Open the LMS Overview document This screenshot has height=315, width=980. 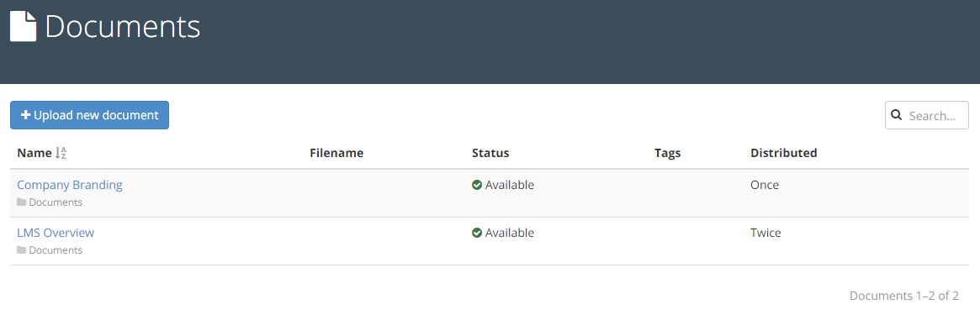pyautogui.click(x=56, y=233)
